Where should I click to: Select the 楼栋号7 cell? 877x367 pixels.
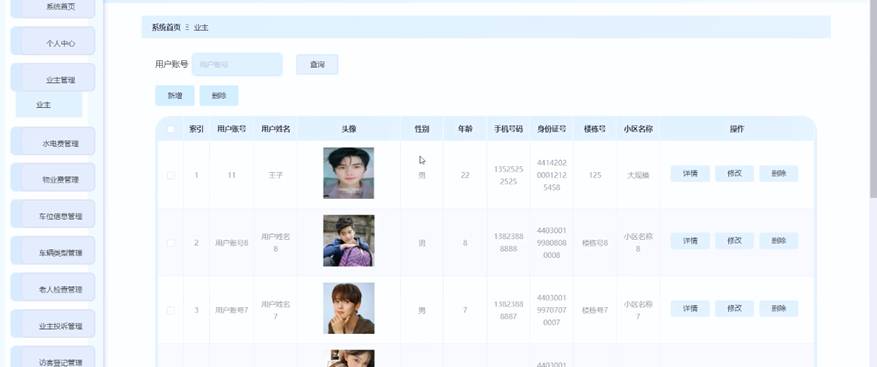(595, 310)
